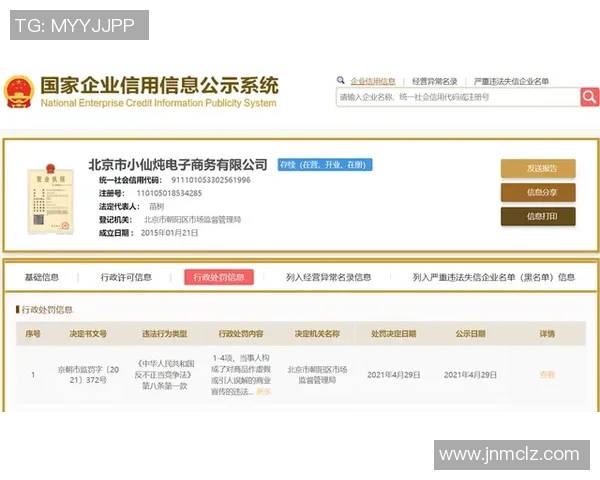Click the site title 国家企业信用信息公示系统

160,85
